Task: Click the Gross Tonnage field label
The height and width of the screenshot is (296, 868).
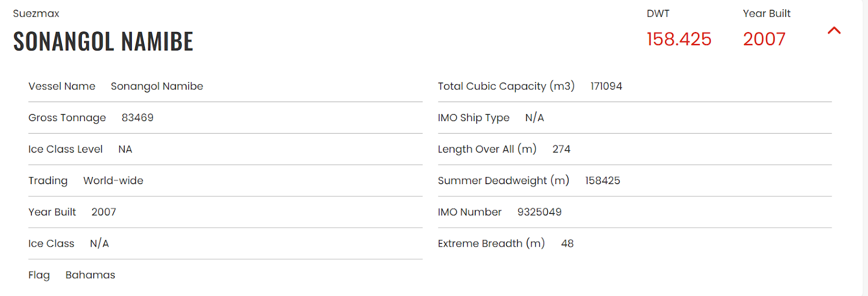Action: click(x=67, y=118)
